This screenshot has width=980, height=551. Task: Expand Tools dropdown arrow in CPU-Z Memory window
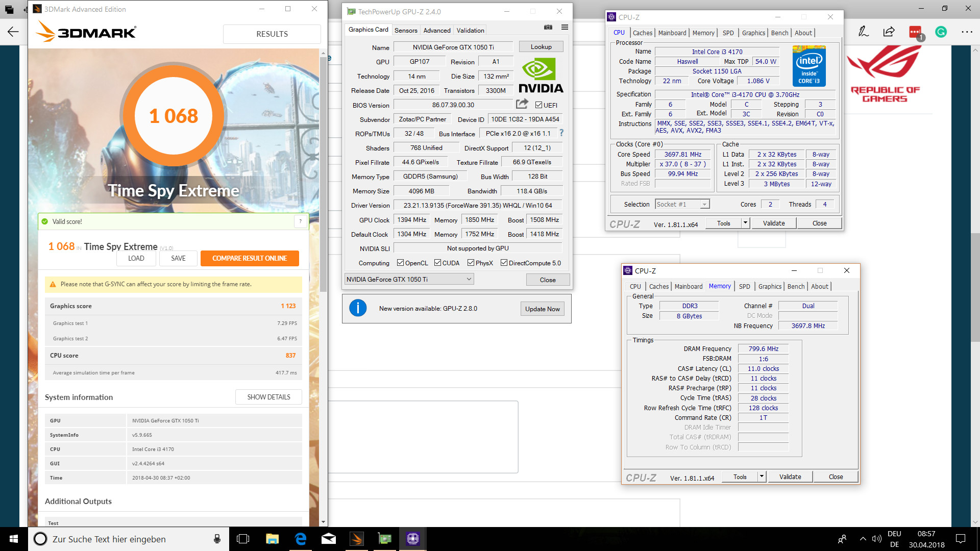click(762, 477)
